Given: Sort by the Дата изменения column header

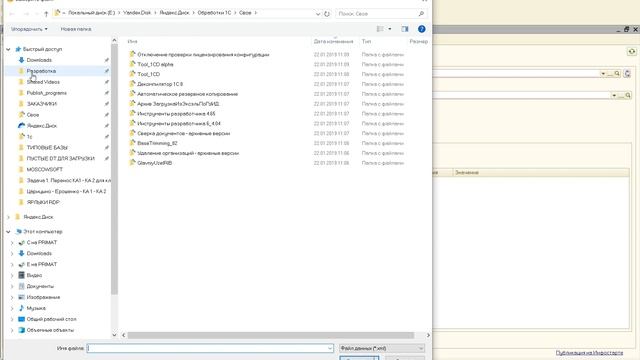Looking at the screenshot, I should pos(333,42).
